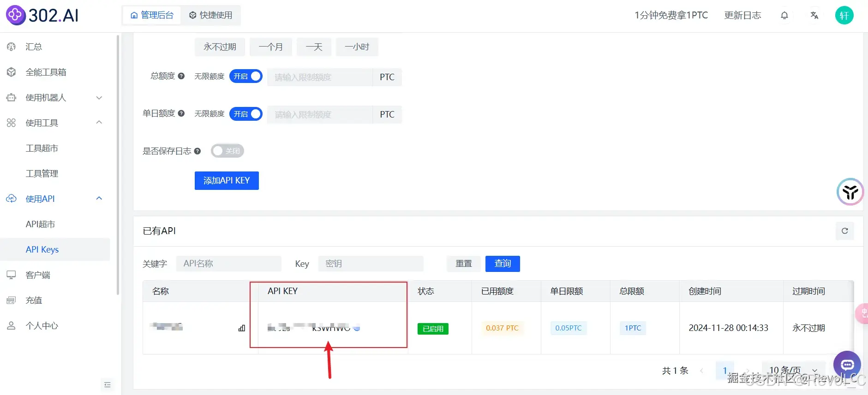Image resolution: width=868 pixels, height=395 pixels.
Task: Expand the 使用机器人 submenu arrow
Action: (99, 98)
